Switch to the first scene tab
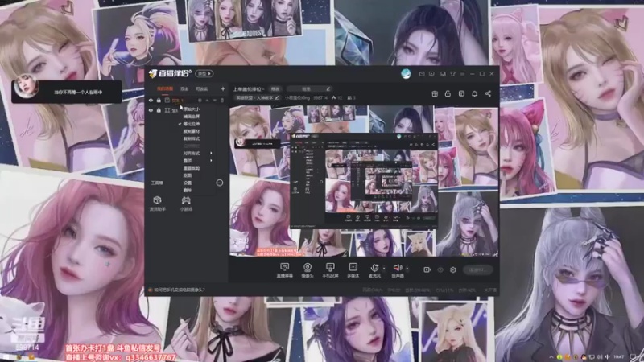Screen dimensions: 644x362 (165, 88)
